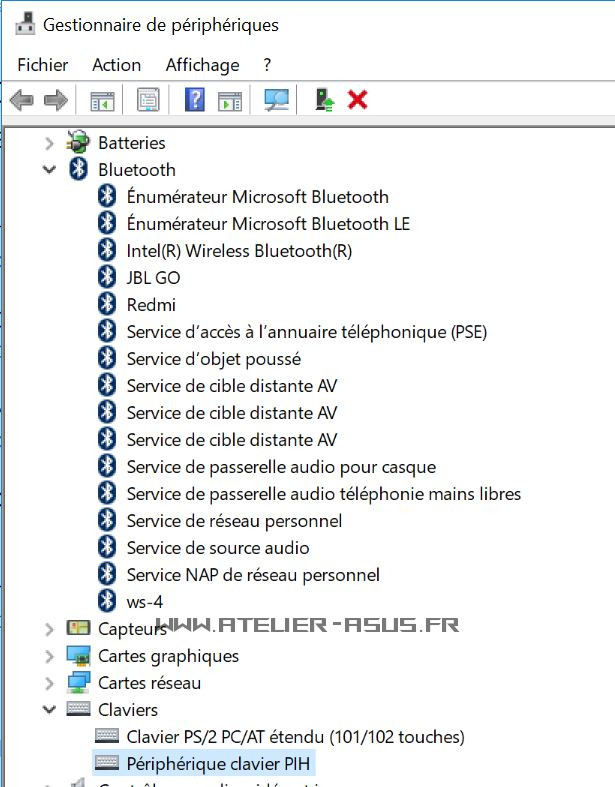Click the show/hide console tree icon

[102, 100]
